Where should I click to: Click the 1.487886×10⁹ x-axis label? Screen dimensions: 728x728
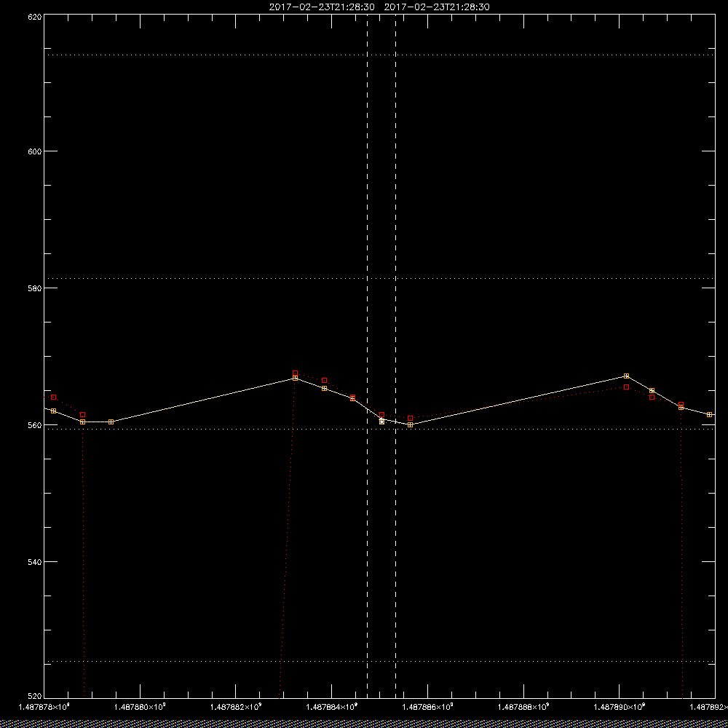(427, 707)
